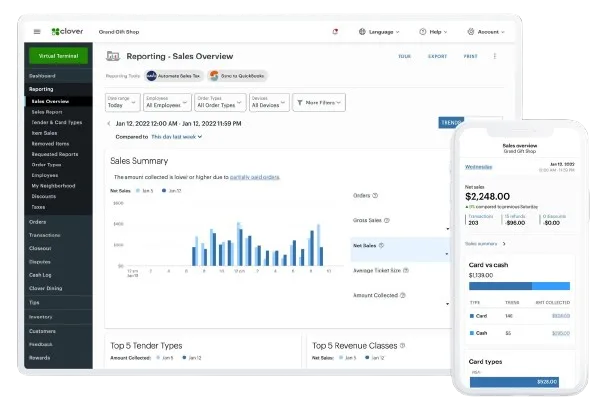
Task: Open the hamburger menu icon
Action: point(37,31)
